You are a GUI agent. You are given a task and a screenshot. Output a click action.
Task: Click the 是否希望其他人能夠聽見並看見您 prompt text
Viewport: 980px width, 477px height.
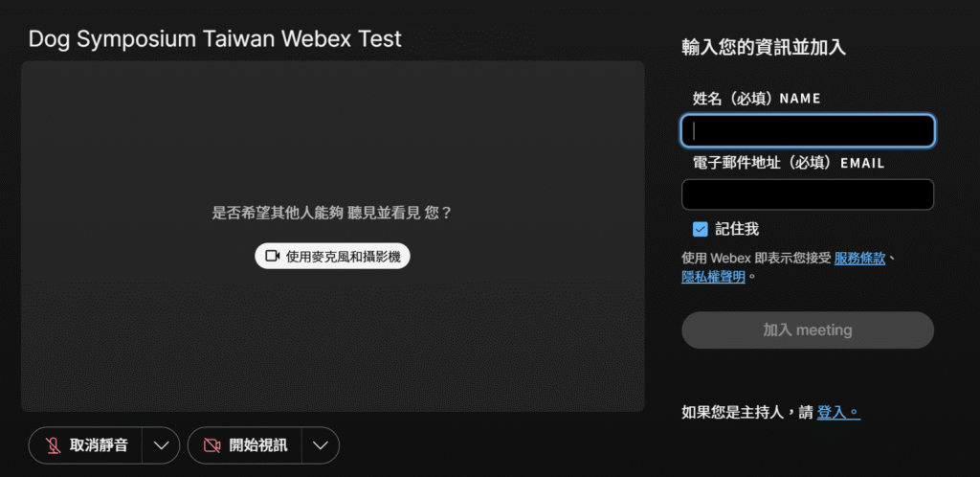click(x=331, y=213)
